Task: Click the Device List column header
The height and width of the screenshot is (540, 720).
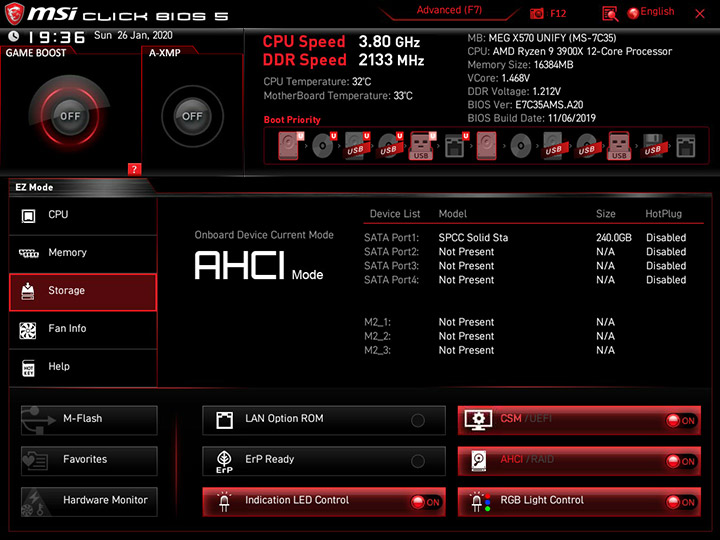Action: [x=395, y=214]
